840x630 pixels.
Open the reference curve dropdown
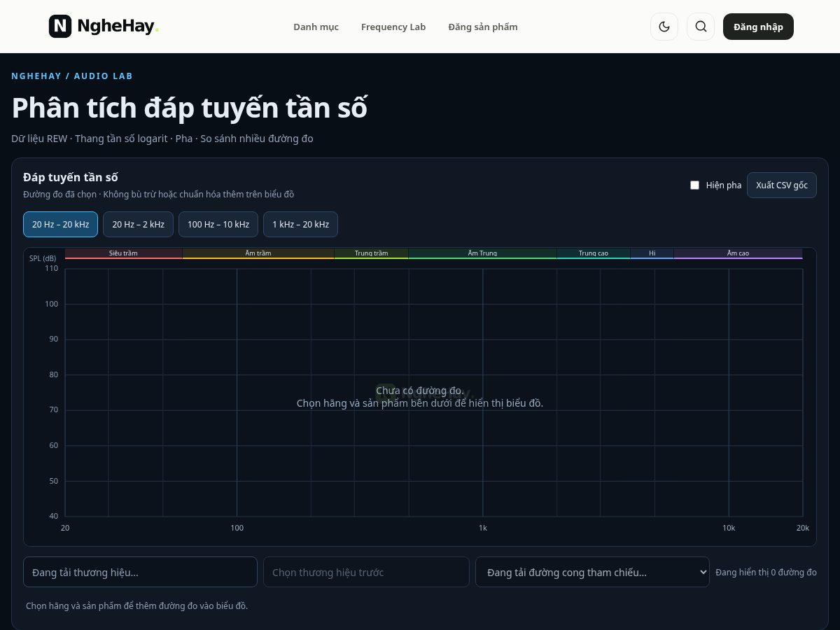pos(592,572)
